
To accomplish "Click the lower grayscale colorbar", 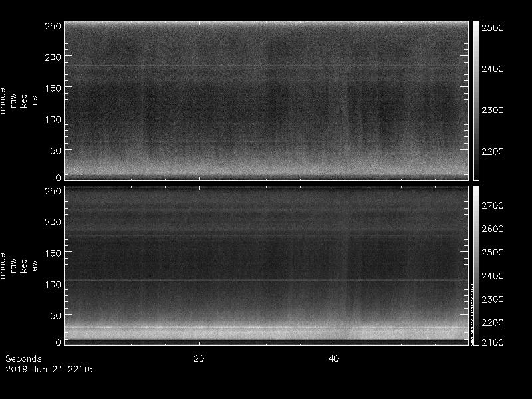I will point(476,265).
